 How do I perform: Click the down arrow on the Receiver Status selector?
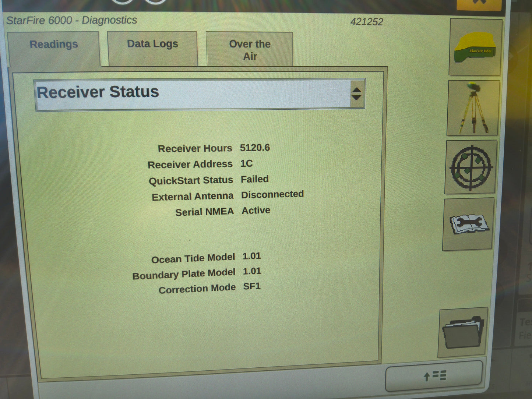[356, 97]
